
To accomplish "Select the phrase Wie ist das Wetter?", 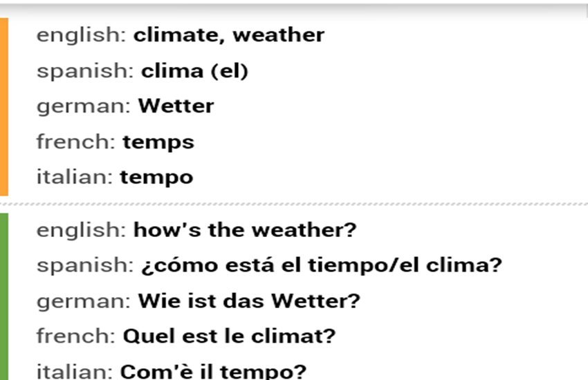I will point(249,301).
